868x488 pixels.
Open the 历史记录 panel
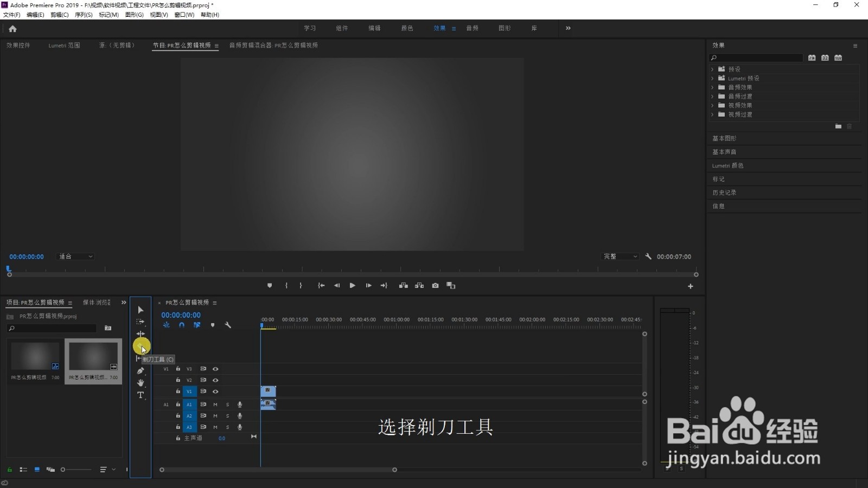pyautogui.click(x=726, y=192)
